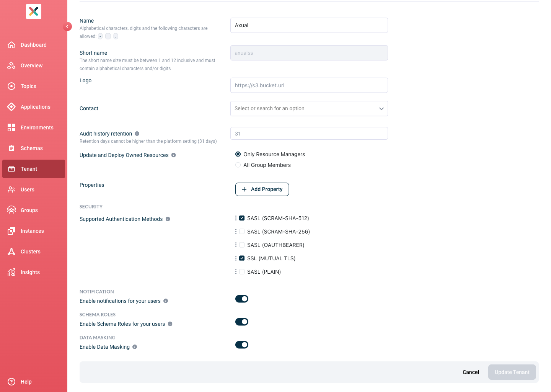Click the Name input field containing Axual
The height and width of the screenshot is (392, 551).
coord(309,25)
